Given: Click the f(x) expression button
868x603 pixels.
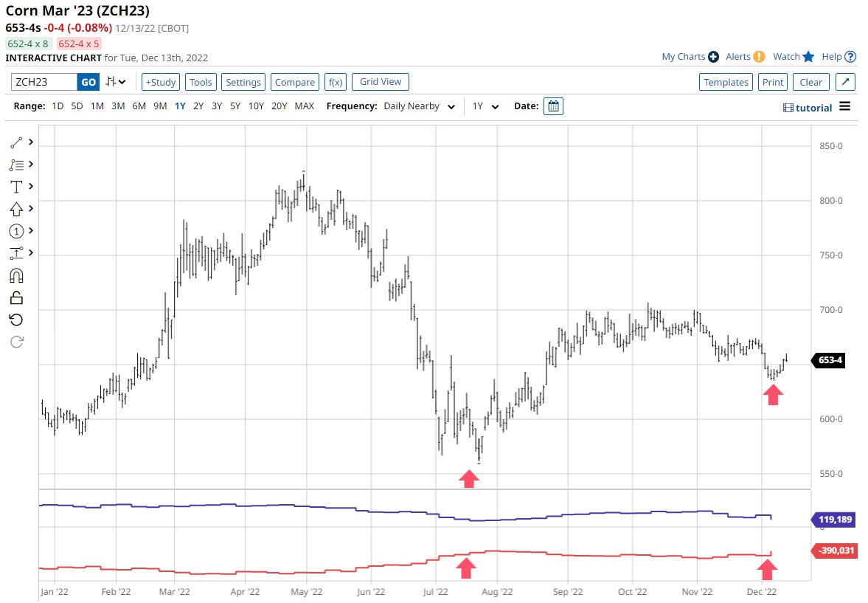Looking at the screenshot, I should click(336, 82).
